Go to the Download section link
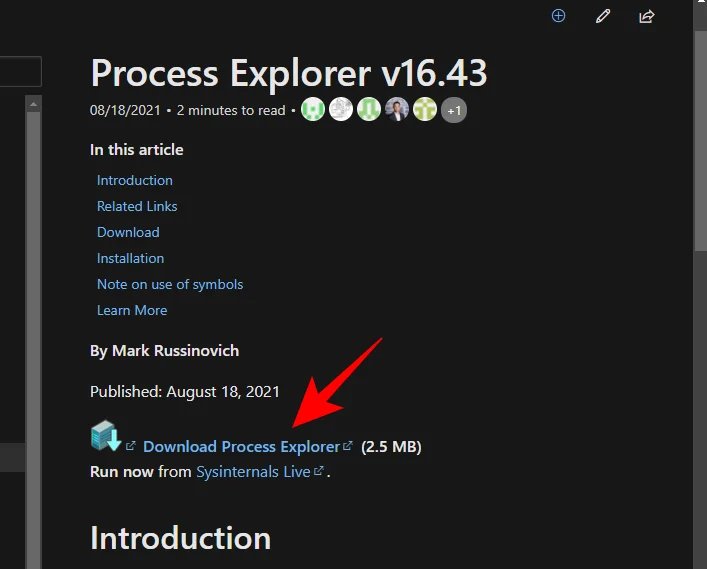 (128, 232)
